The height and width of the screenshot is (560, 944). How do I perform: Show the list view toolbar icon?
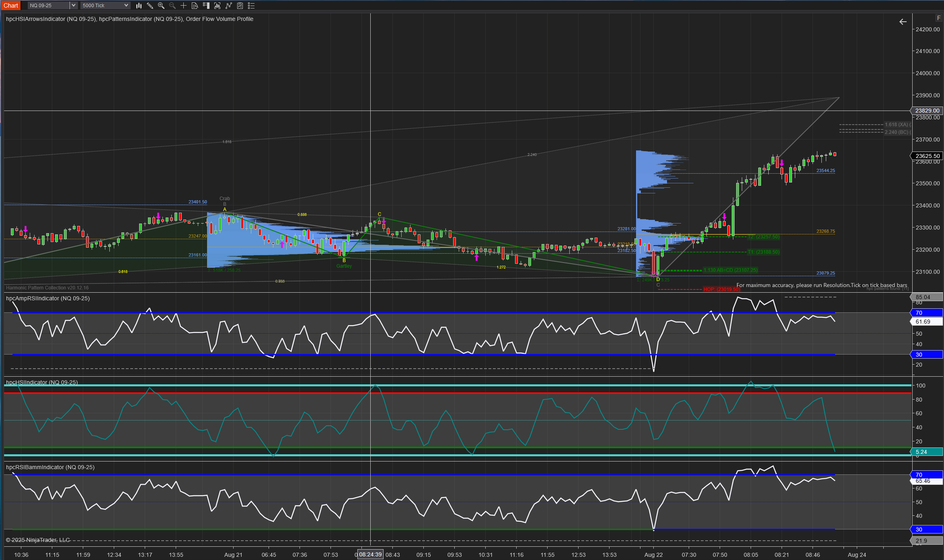(x=251, y=5)
